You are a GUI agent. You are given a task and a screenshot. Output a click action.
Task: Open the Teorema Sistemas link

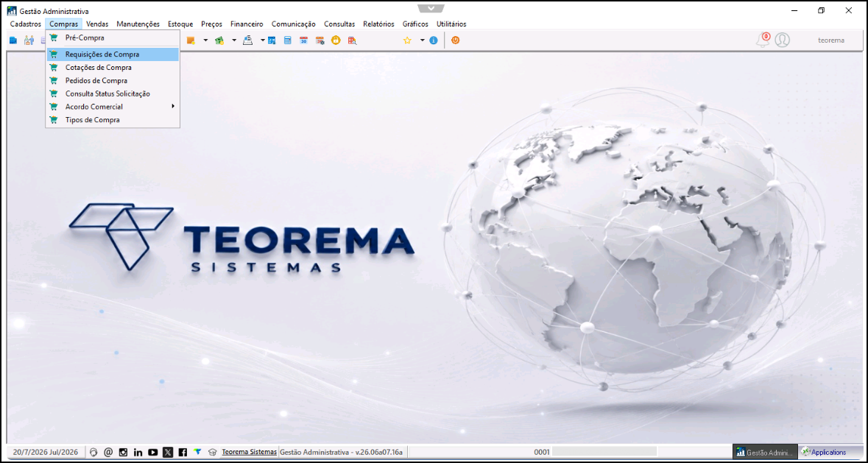(x=249, y=452)
